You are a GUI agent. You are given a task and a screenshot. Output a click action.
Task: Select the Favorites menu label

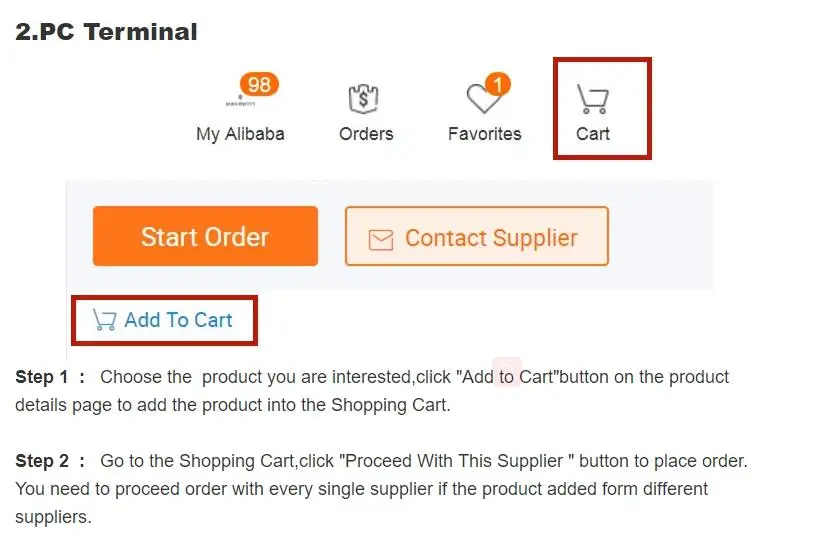point(484,134)
